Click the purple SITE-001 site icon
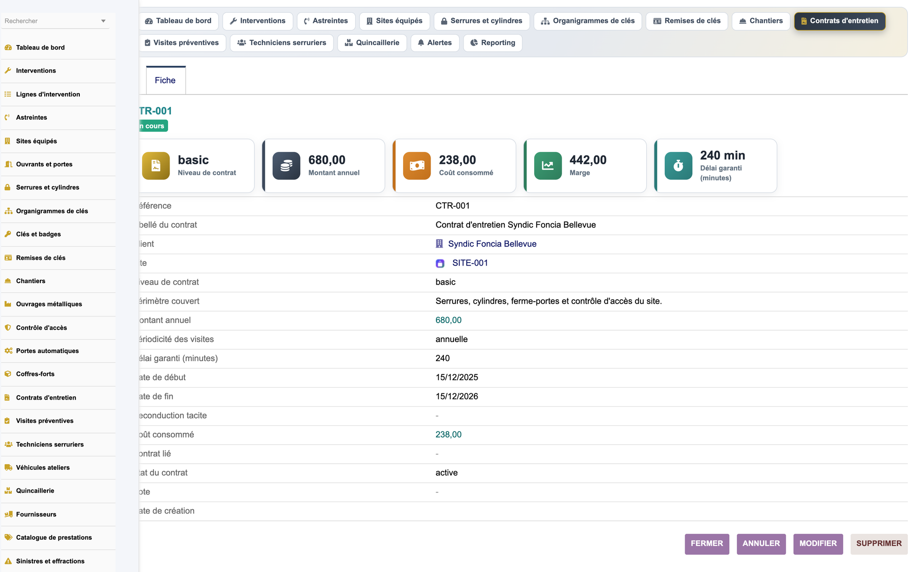Image resolution: width=924 pixels, height=572 pixels. 440,264
